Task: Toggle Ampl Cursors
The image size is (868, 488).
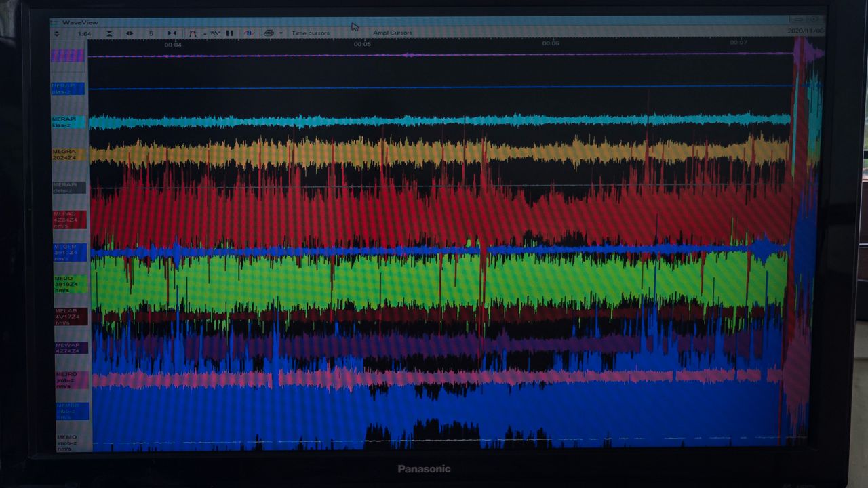Action: coord(392,33)
